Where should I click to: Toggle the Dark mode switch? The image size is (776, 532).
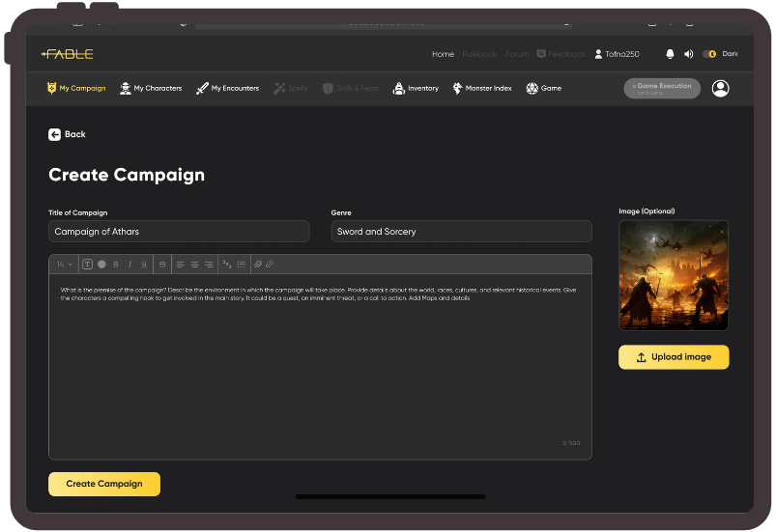pyautogui.click(x=710, y=54)
